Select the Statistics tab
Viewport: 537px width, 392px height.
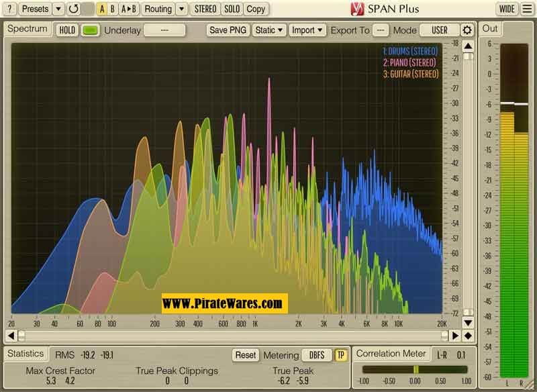(25, 354)
